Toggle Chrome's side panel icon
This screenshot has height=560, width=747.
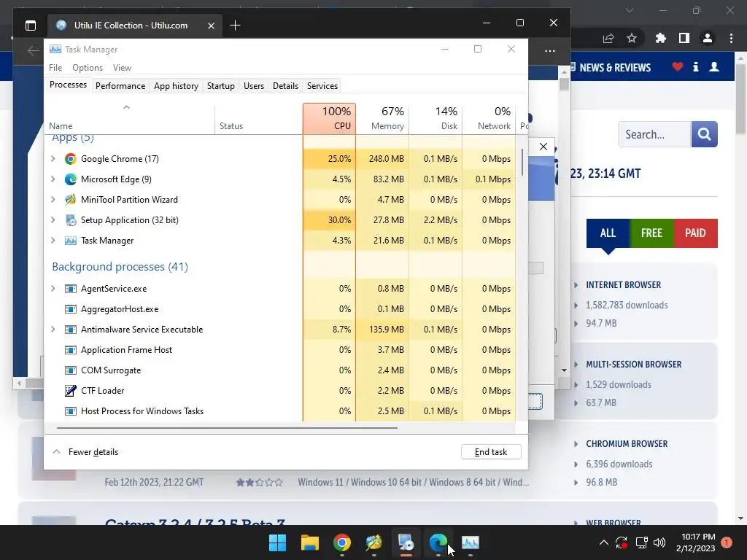(x=684, y=38)
